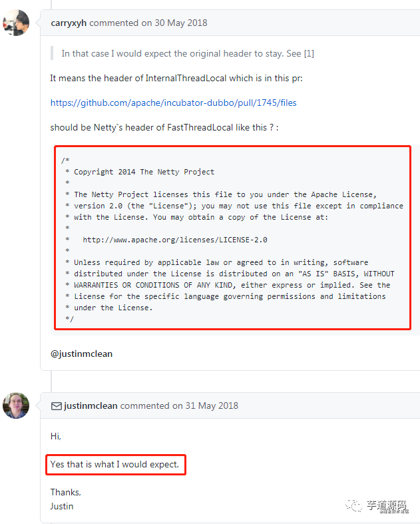420x524 pixels.
Task: Click the 'Copyright 2014 The Netty Project' code line
Action: tap(144, 172)
